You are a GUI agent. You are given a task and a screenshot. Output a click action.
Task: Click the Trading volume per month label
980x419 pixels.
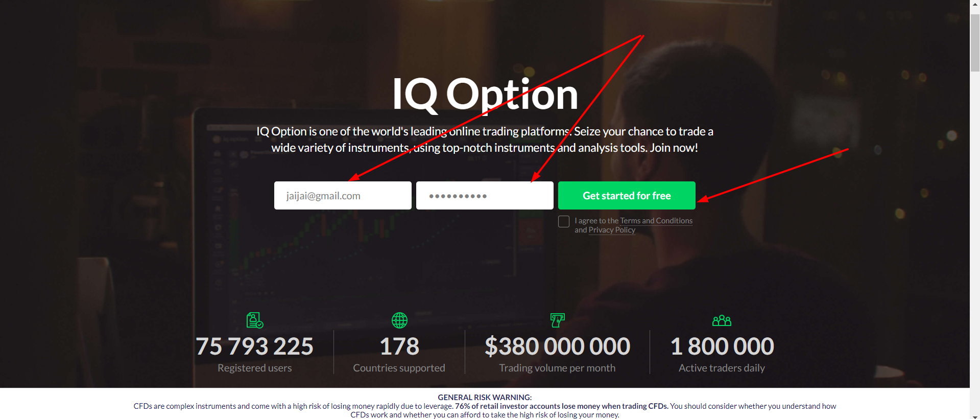(557, 368)
